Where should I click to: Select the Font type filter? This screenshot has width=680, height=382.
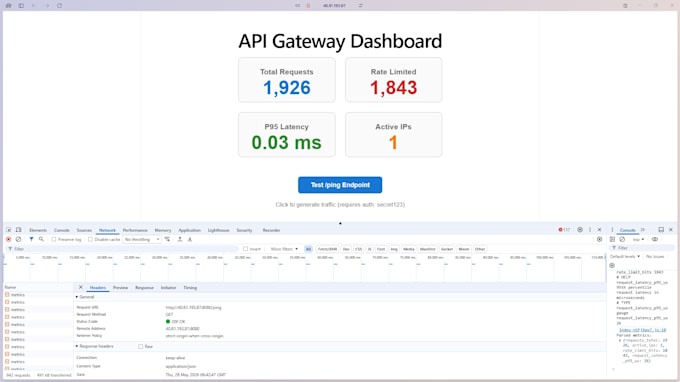coord(381,249)
